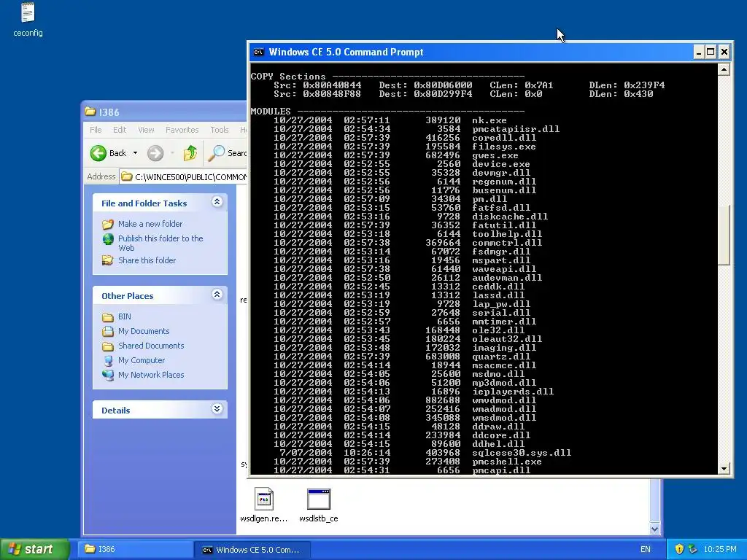The image size is (747, 560).
Task: Click the BIN folder icon
Action: pyautogui.click(x=108, y=317)
